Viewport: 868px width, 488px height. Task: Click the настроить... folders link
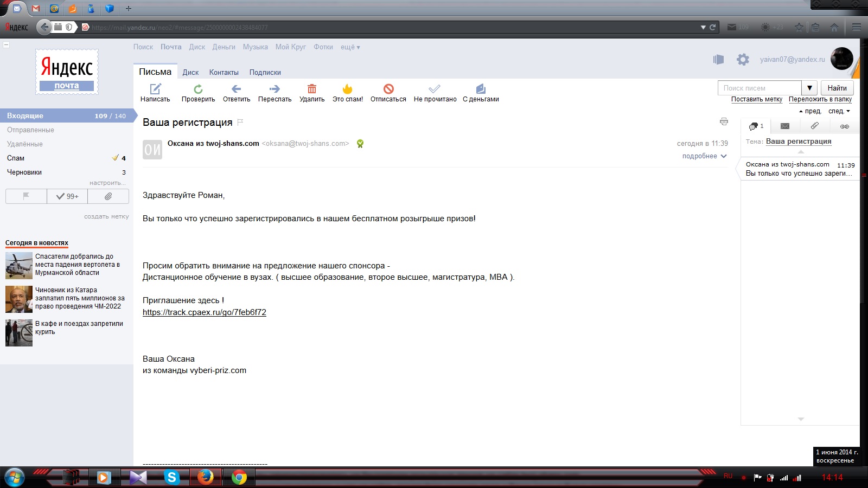(107, 183)
